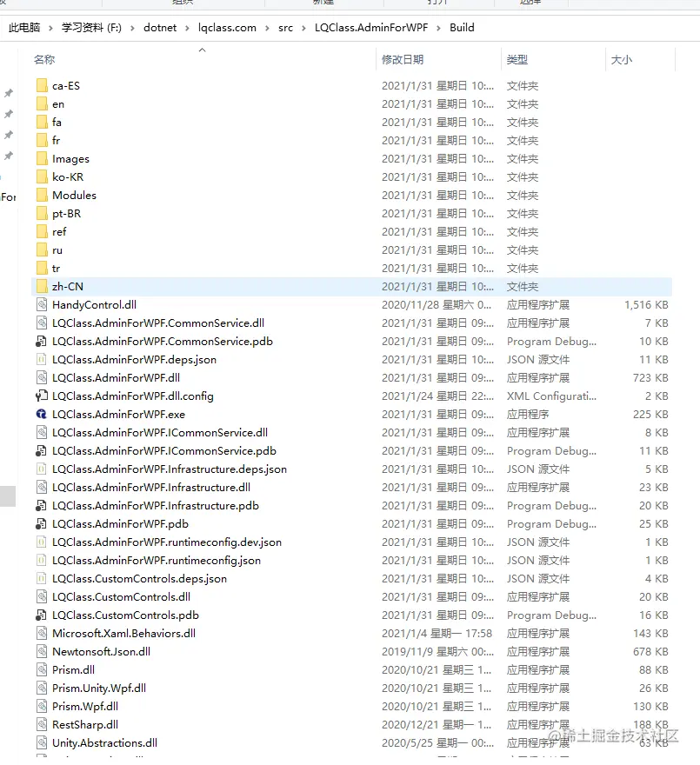This screenshot has width=700, height=765.
Task: Select Prism.Wpf.dll file name
Action: click(x=85, y=707)
